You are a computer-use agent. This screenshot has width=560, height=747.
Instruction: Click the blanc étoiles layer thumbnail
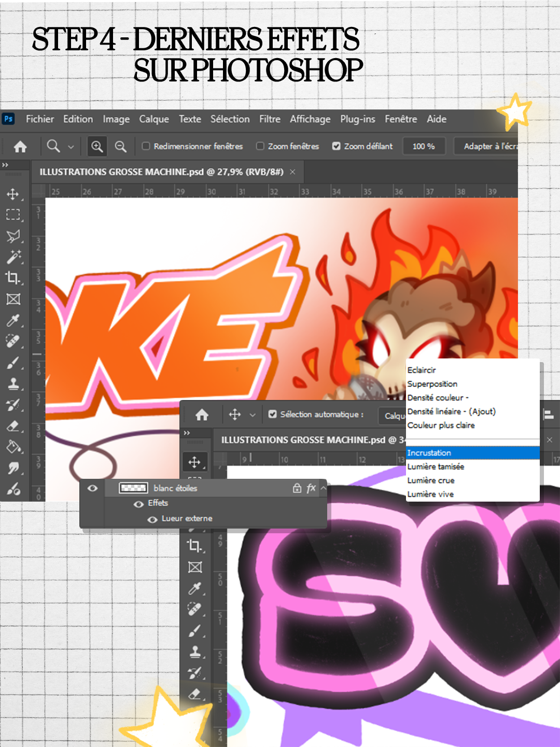(133, 488)
